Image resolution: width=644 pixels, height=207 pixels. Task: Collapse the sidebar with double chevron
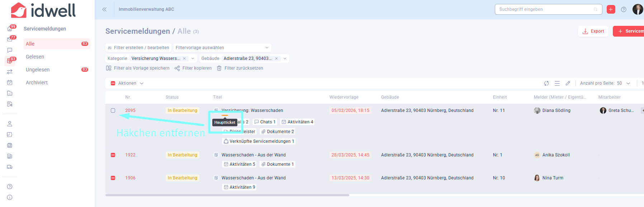click(x=104, y=9)
